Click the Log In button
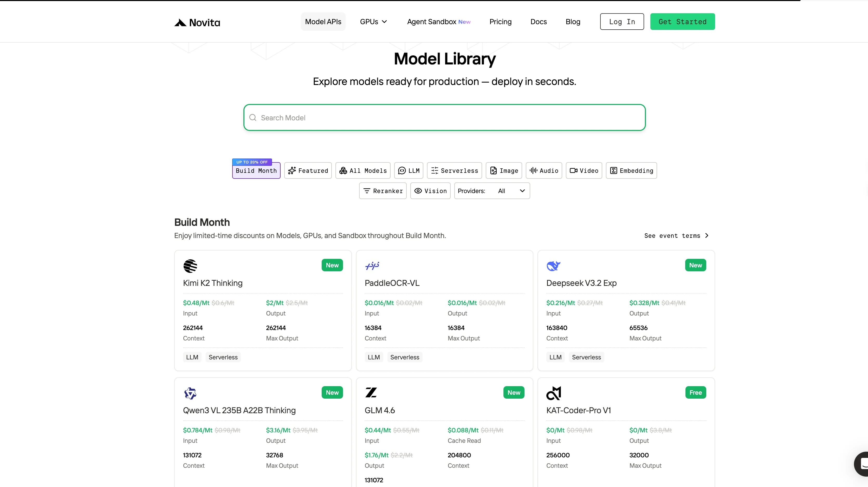Image resolution: width=868 pixels, height=487 pixels. [622, 22]
